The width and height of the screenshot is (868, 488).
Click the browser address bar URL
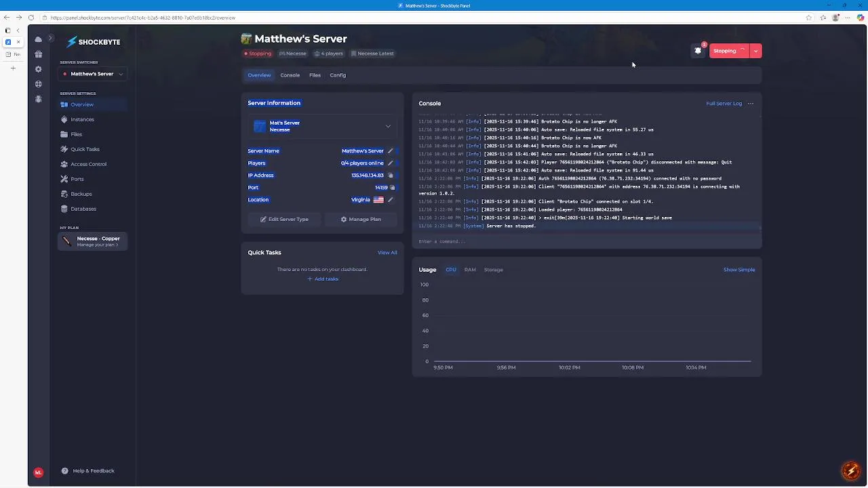click(143, 18)
